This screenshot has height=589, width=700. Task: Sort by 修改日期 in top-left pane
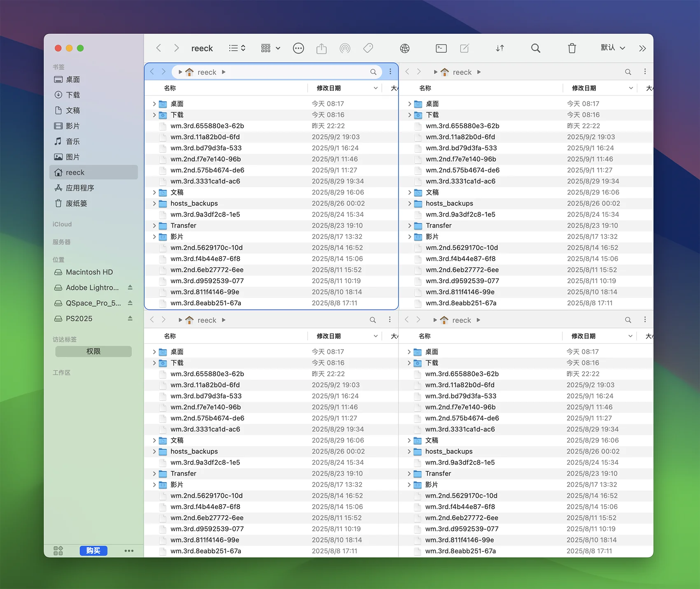(345, 88)
